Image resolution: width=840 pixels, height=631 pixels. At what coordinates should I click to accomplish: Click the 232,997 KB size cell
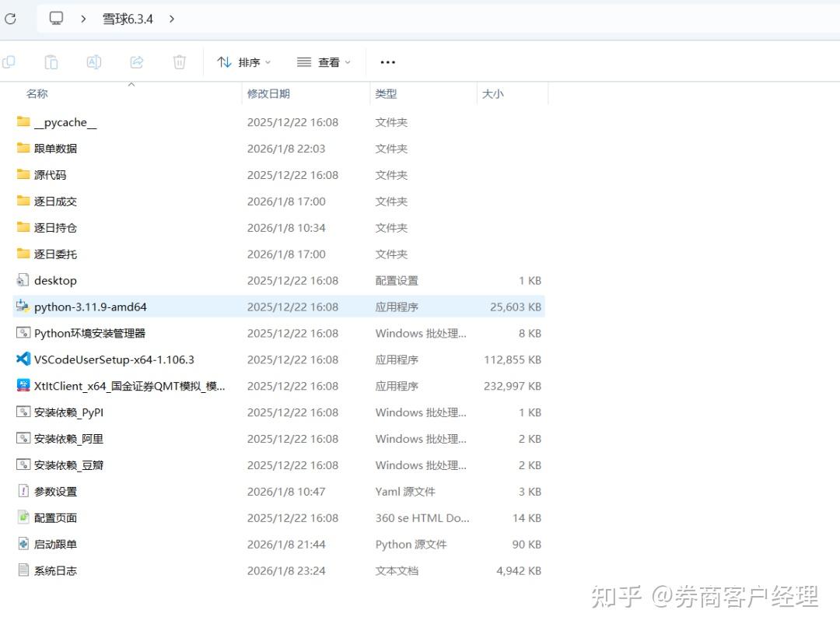click(x=512, y=386)
